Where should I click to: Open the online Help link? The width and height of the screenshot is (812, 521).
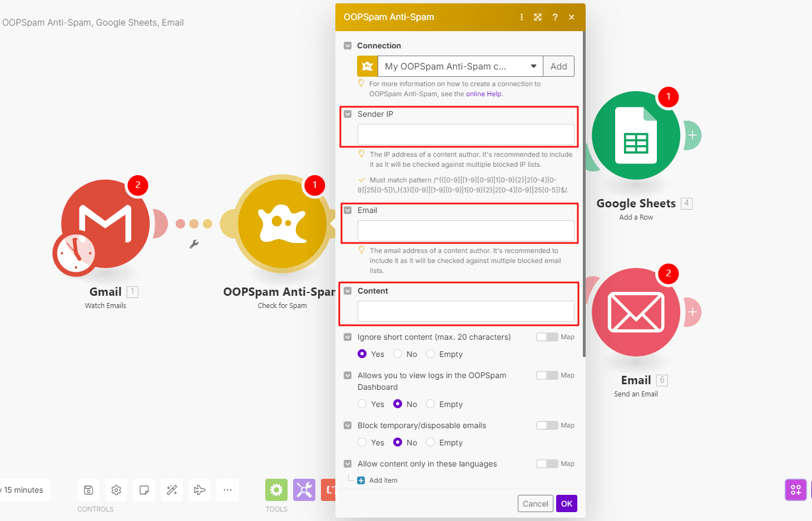coord(483,93)
